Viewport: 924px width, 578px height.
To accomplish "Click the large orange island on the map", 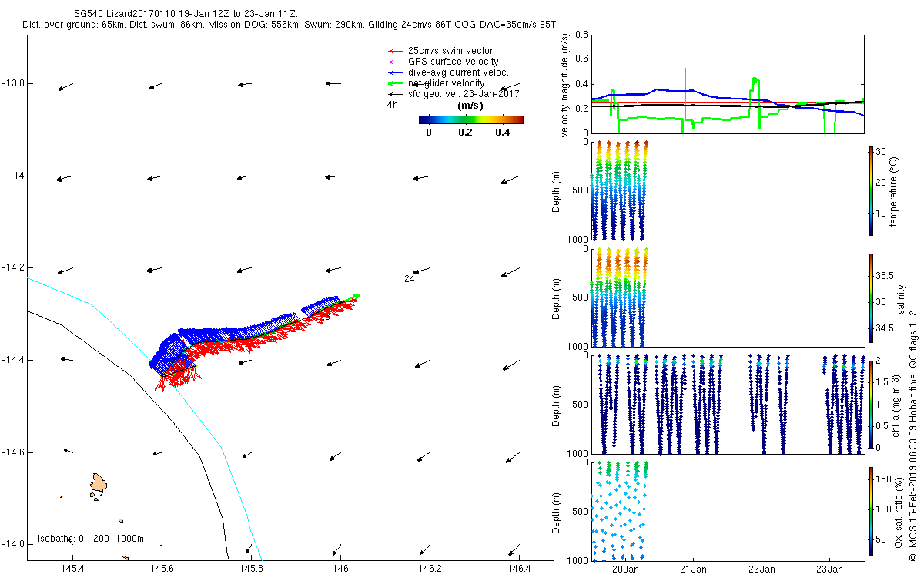I will pyautogui.click(x=99, y=484).
